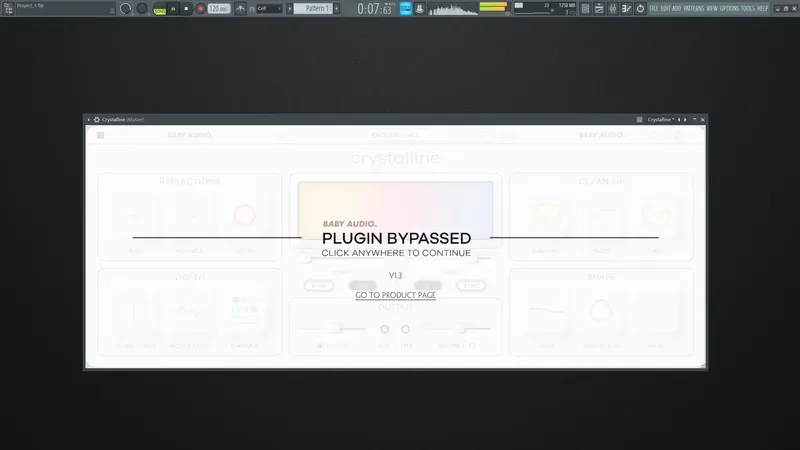
Task: Minimize the Crystalline plugin window
Action: (x=694, y=119)
